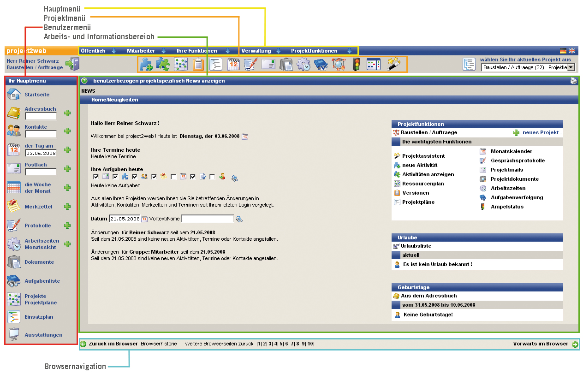Open activities via green puzzle toolbar icon
Image resolution: width=583 pixels, height=392 pixels.
tap(163, 64)
